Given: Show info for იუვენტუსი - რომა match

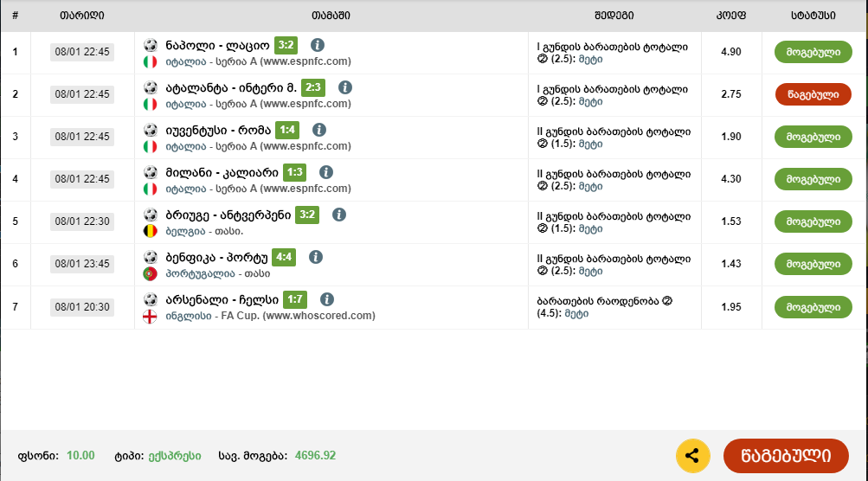Looking at the screenshot, I should click(318, 130).
